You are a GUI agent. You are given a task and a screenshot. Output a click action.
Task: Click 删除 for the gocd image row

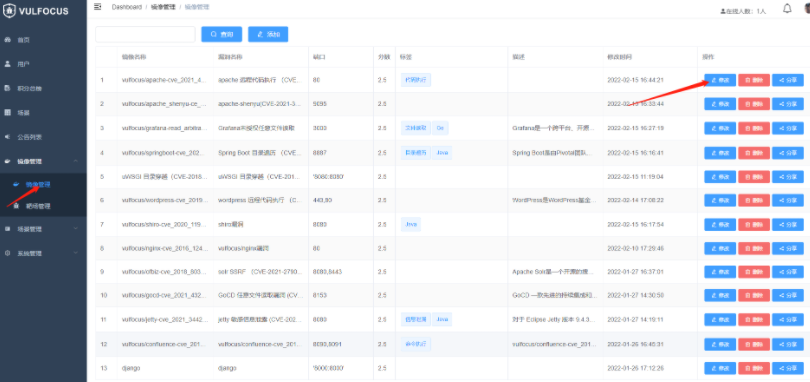754,296
